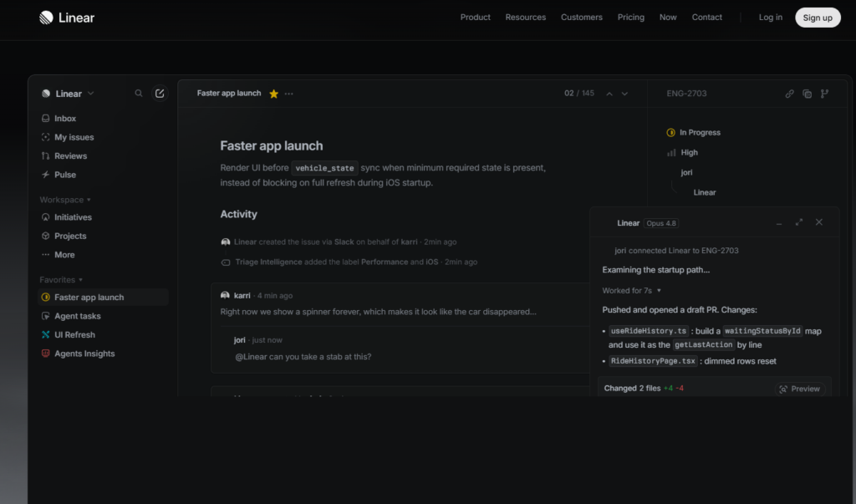Viewport: 856px width, 504px height.
Task: Click the Log in link
Action: coord(770,18)
